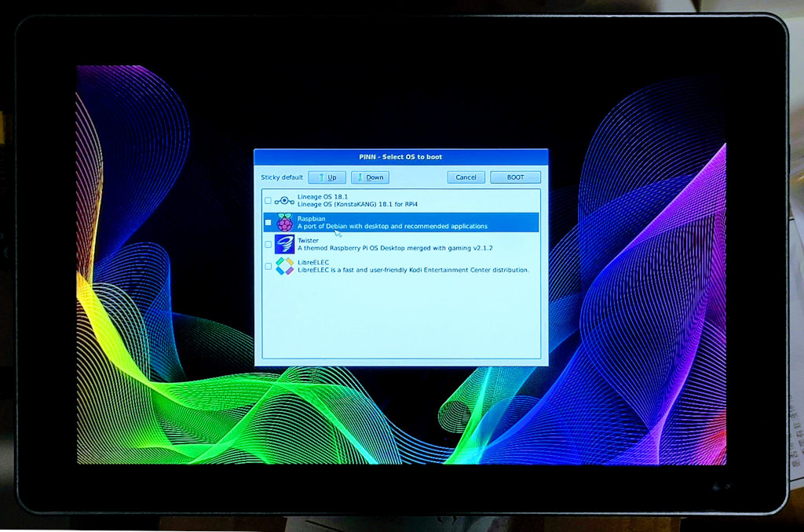The width and height of the screenshot is (804, 532).
Task: Select the 'LibreELEC' entry title
Action: tap(313, 262)
